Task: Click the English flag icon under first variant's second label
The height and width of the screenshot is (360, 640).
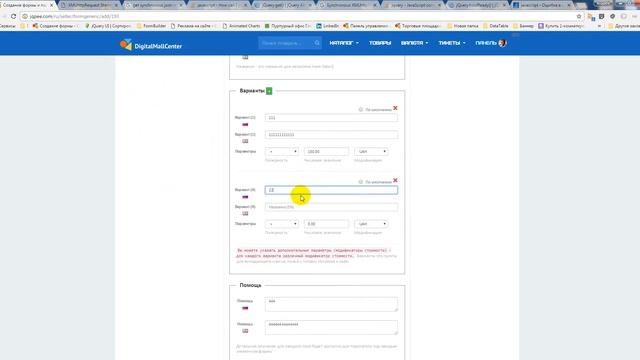Action: [245, 141]
